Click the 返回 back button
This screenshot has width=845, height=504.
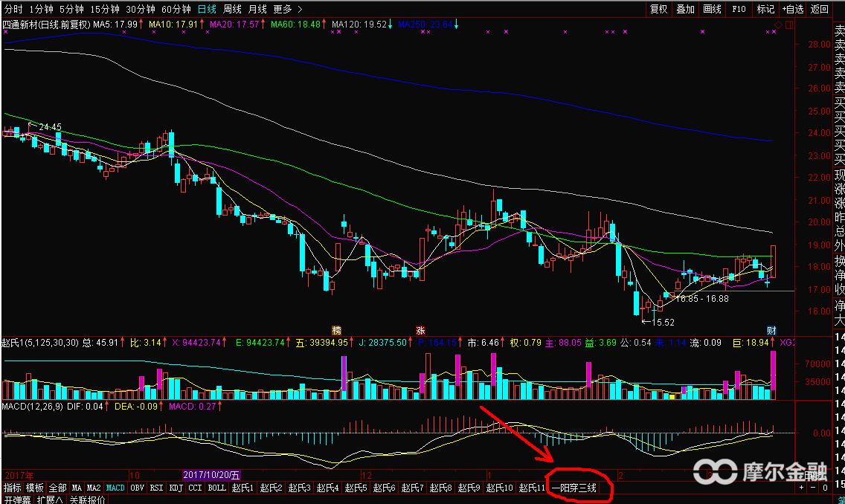click(x=820, y=9)
